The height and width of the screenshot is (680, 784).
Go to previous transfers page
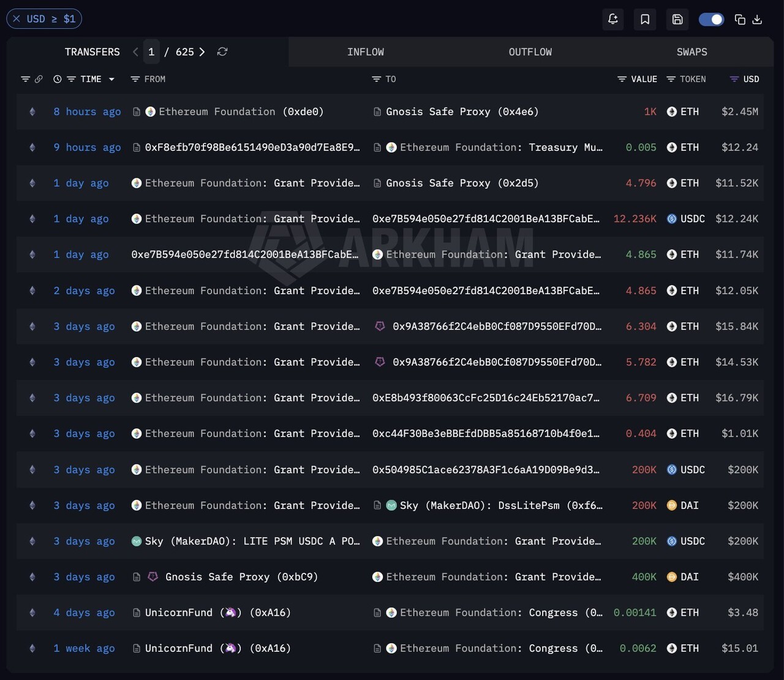135,52
